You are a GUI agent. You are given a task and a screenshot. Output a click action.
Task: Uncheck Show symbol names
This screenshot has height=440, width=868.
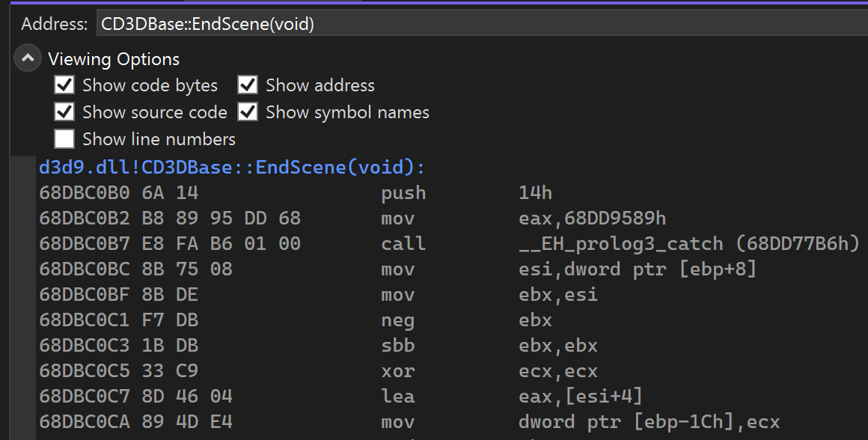click(248, 111)
